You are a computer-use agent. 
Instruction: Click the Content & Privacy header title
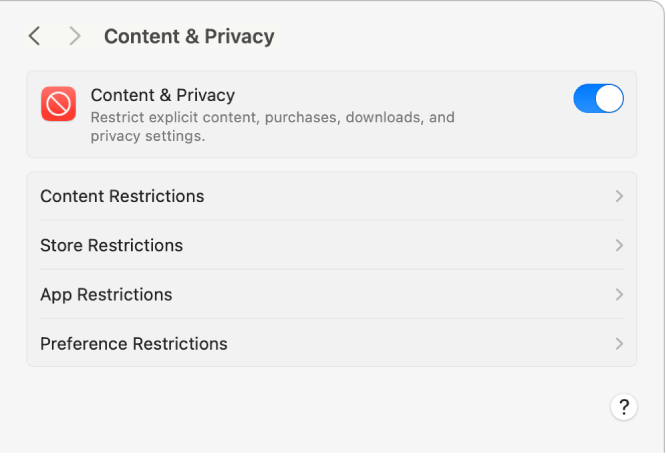point(189,37)
